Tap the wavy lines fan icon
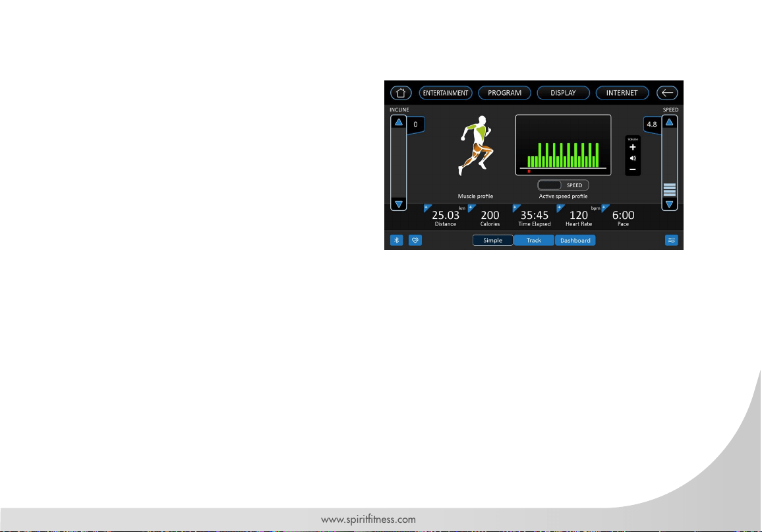Screen dimensions: 762x532 pyautogui.click(x=671, y=240)
